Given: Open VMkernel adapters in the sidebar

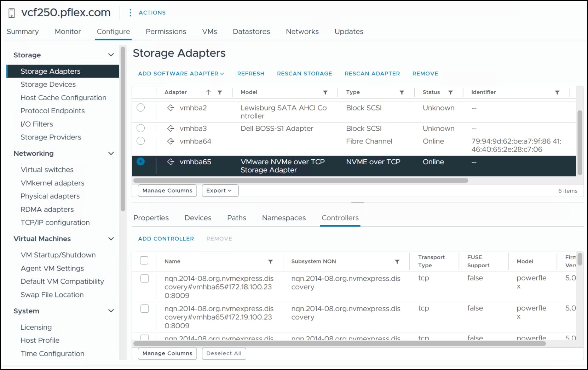Looking at the screenshot, I should pos(52,183).
